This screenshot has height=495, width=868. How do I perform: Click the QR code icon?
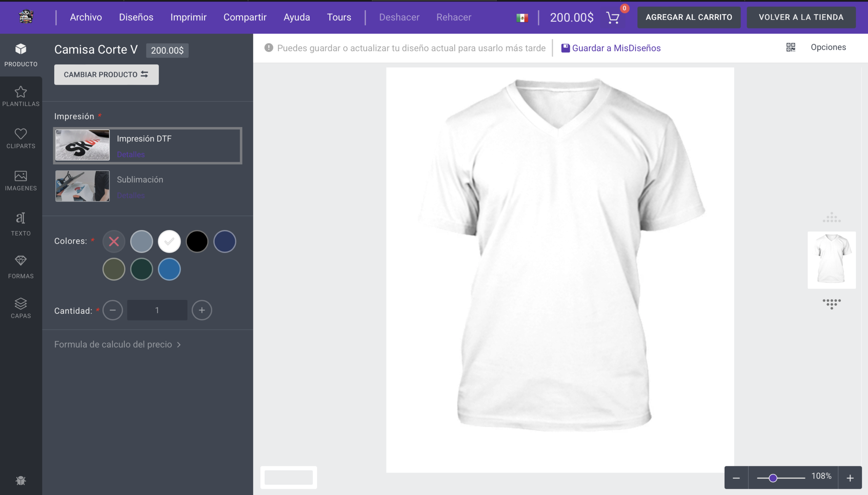[x=790, y=47]
